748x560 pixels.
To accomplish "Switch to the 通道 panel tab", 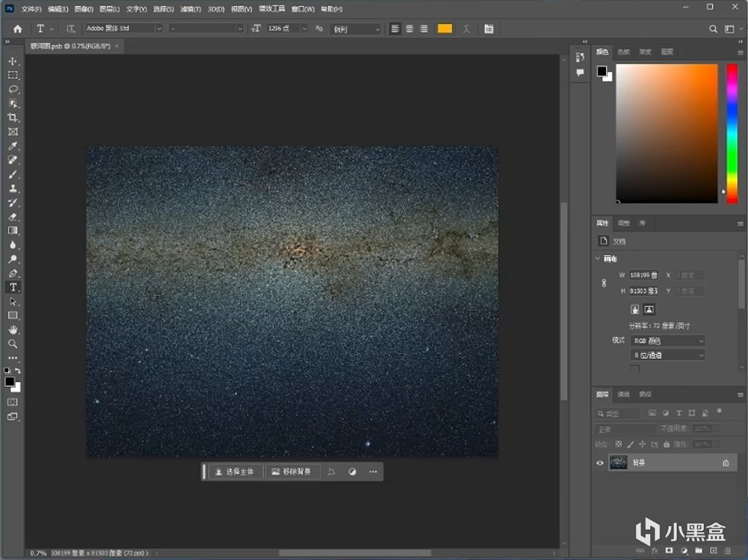I will coord(623,394).
